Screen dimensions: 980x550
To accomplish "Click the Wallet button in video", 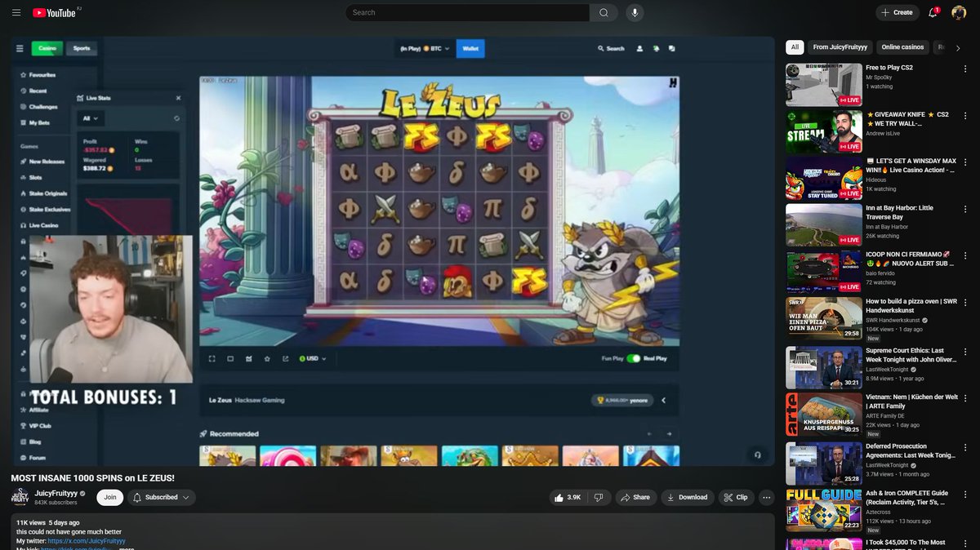I will click(x=470, y=49).
